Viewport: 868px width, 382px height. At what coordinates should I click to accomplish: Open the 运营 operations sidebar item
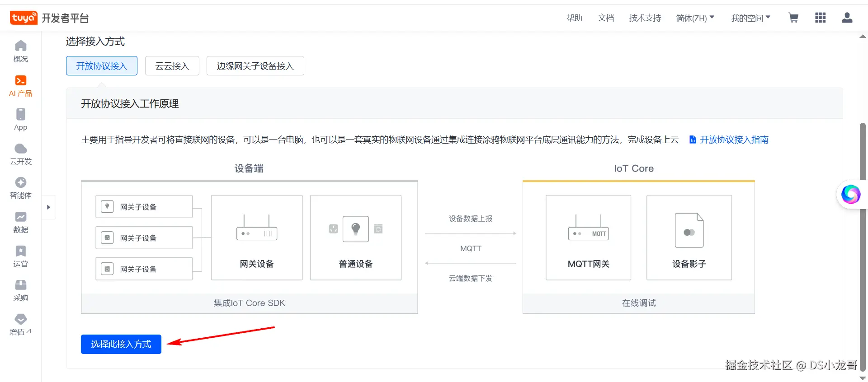point(21,256)
